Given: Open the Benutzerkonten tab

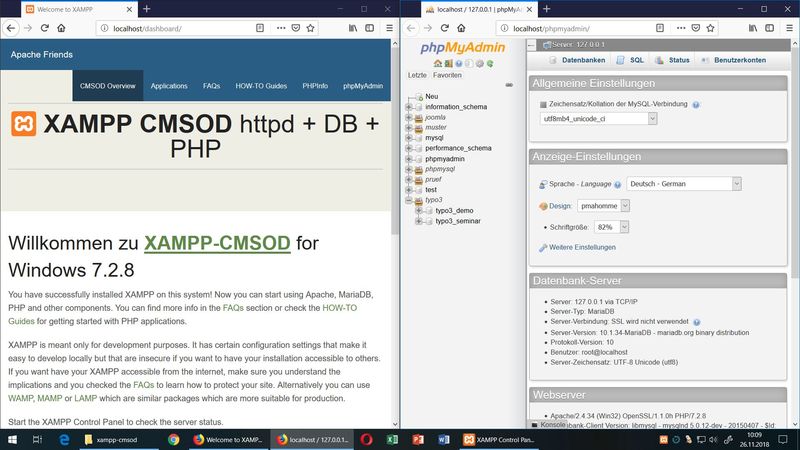Looking at the screenshot, I should click(734, 60).
